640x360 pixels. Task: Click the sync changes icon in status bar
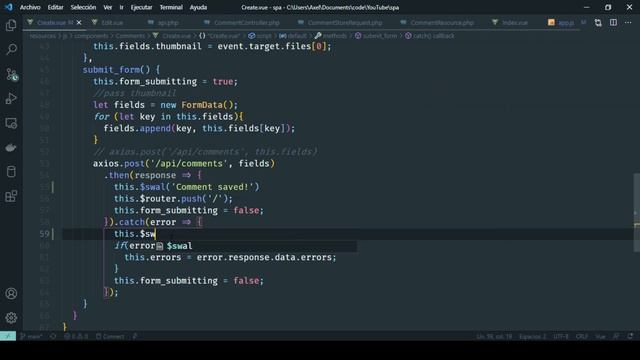tap(53, 336)
